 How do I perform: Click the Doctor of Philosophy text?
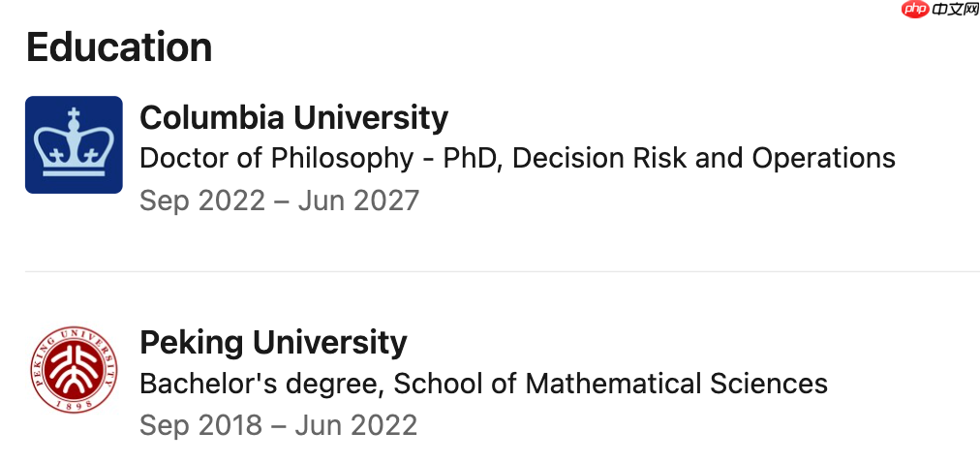click(276, 159)
